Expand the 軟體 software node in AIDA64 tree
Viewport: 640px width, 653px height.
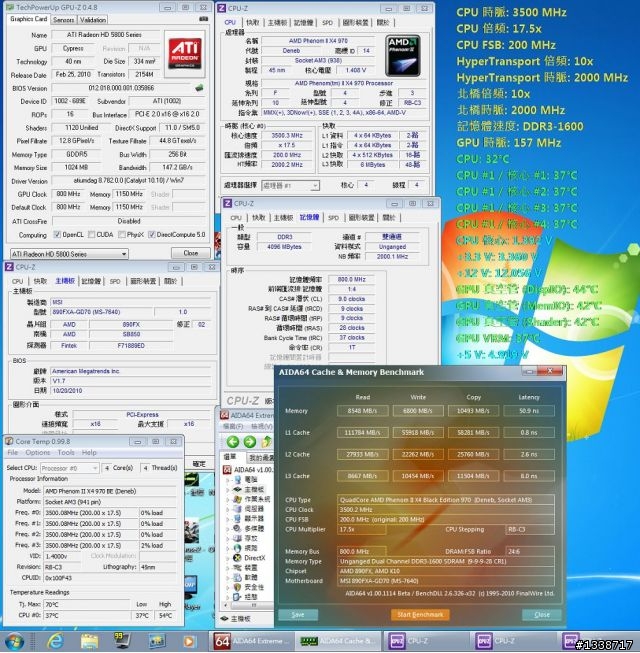click(x=228, y=578)
